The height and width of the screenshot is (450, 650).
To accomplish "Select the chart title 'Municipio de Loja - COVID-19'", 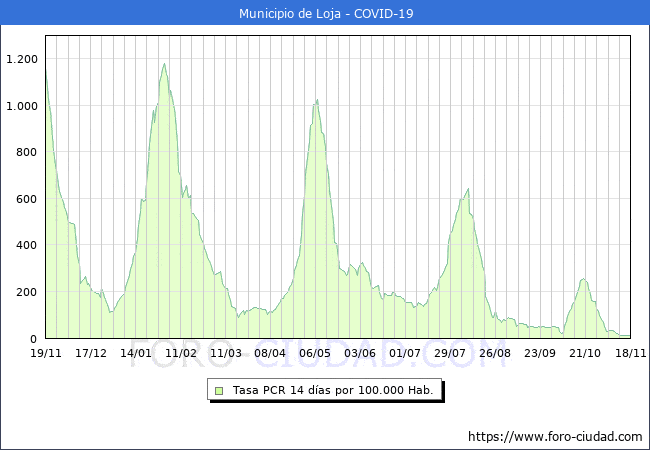I will point(325,13).
